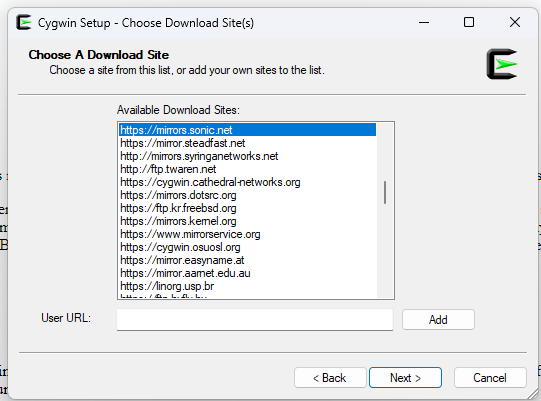This screenshot has width=541, height=401.
Task: Click the Add button
Action: [438, 320]
